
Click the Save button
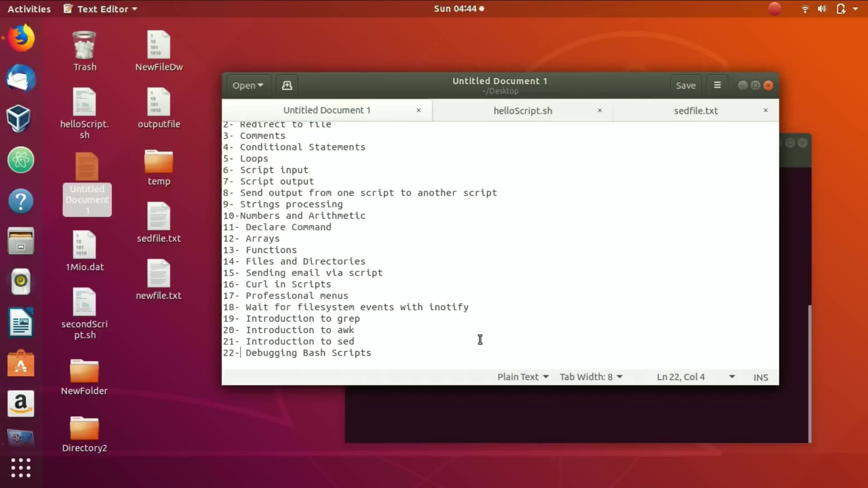[x=685, y=85]
